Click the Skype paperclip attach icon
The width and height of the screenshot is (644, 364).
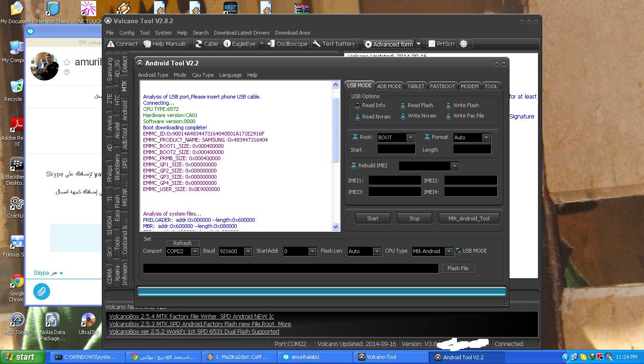click(42, 291)
